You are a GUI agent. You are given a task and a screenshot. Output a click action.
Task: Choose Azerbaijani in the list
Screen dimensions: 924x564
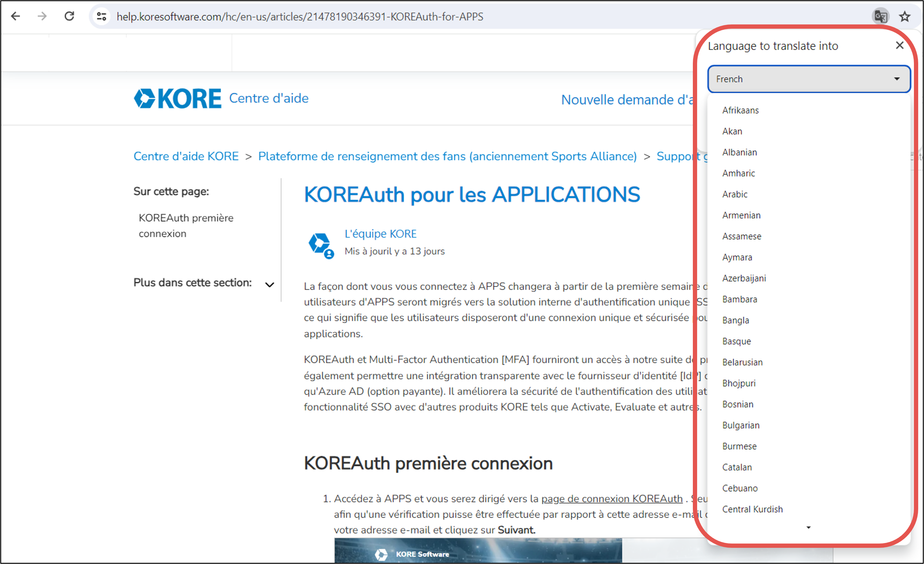(744, 278)
